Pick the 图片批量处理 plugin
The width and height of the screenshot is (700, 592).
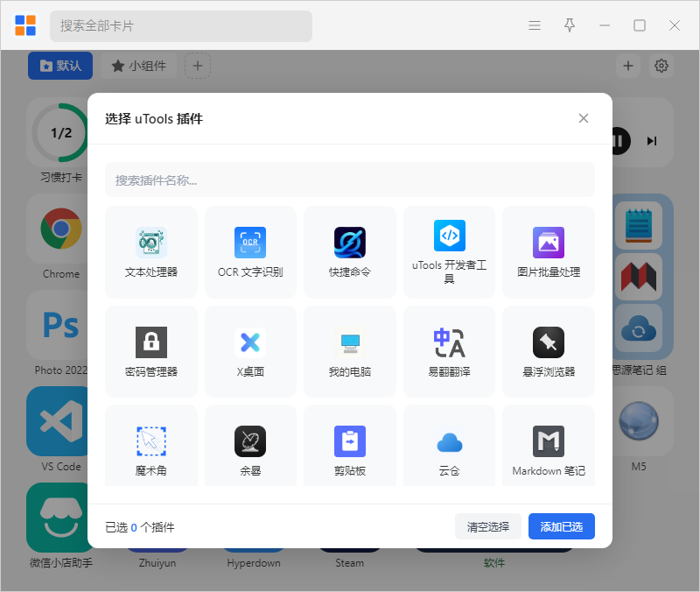[549, 252]
